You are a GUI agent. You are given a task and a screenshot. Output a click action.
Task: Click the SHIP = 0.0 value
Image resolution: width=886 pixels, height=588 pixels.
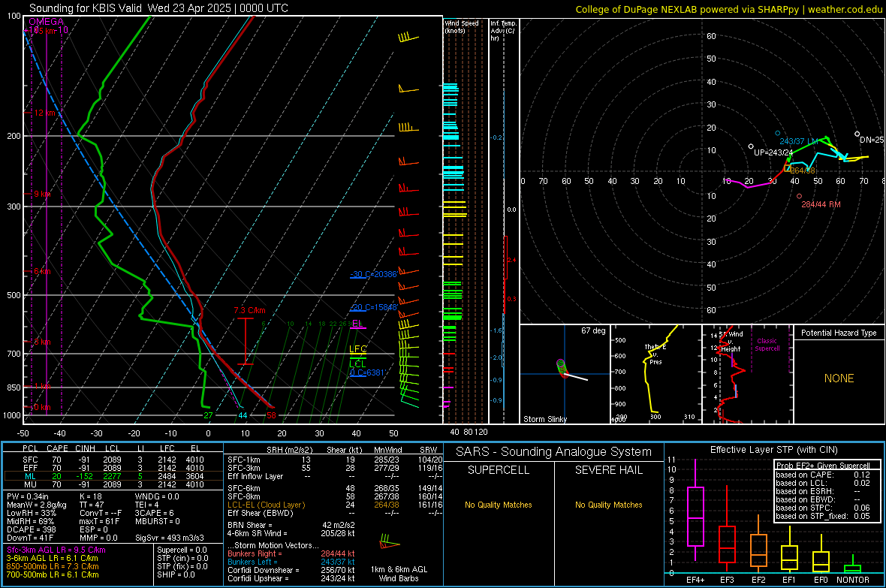pyautogui.click(x=176, y=574)
